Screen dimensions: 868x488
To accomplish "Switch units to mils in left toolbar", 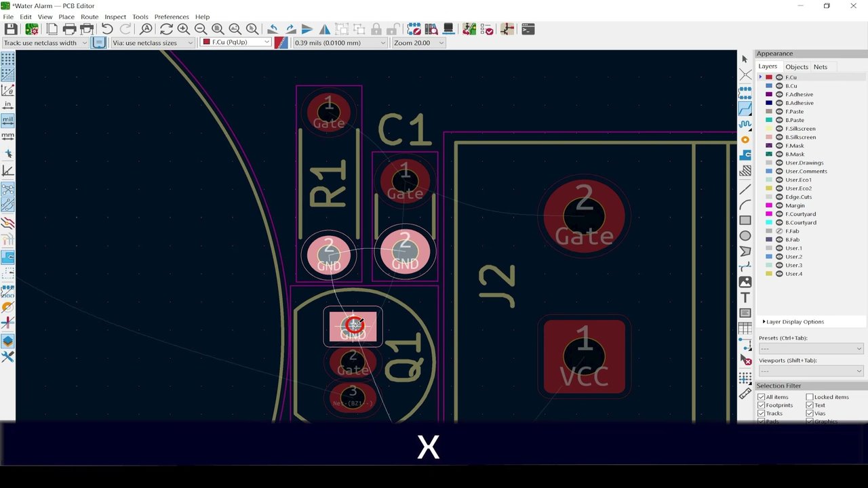I will pyautogui.click(x=7, y=121).
